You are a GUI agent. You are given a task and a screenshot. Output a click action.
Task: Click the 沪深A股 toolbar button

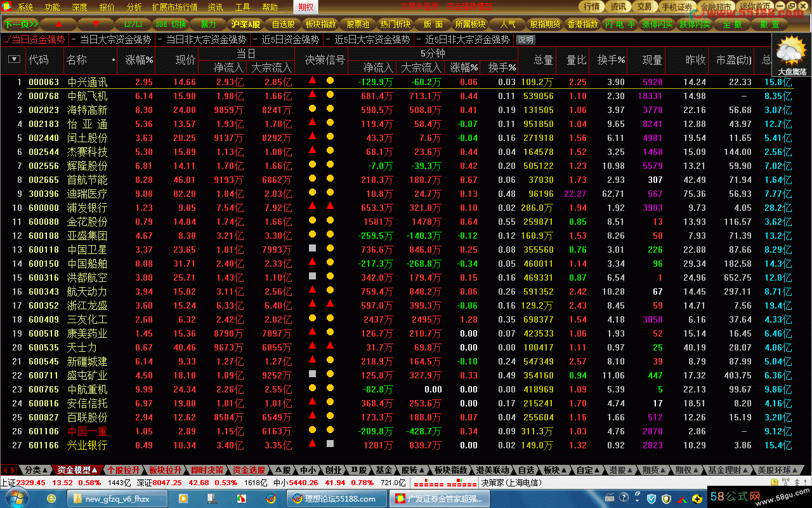[x=246, y=24]
